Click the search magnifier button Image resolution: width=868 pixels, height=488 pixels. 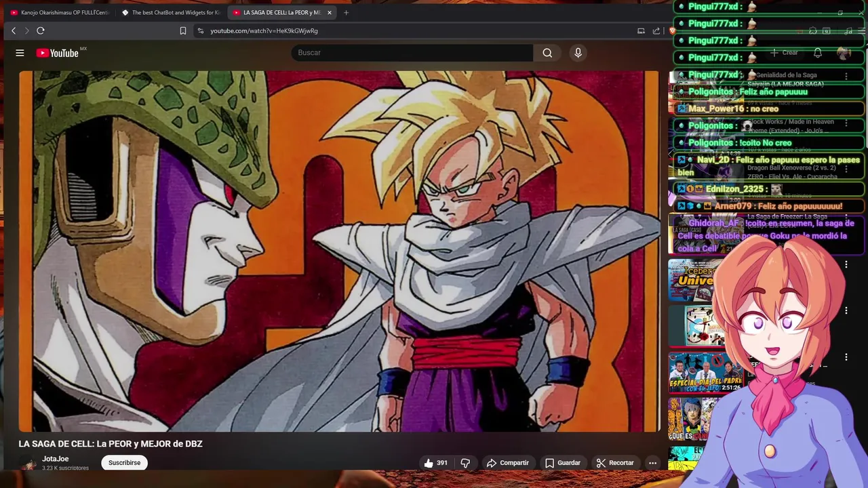pyautogui.click(x=547, y=53)
